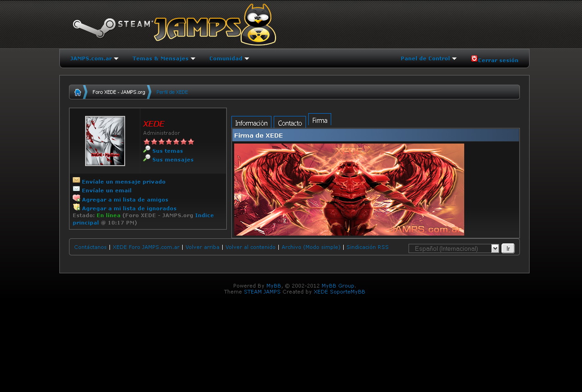Click the STEAM JAMPS logo banner

coord(175,25)
